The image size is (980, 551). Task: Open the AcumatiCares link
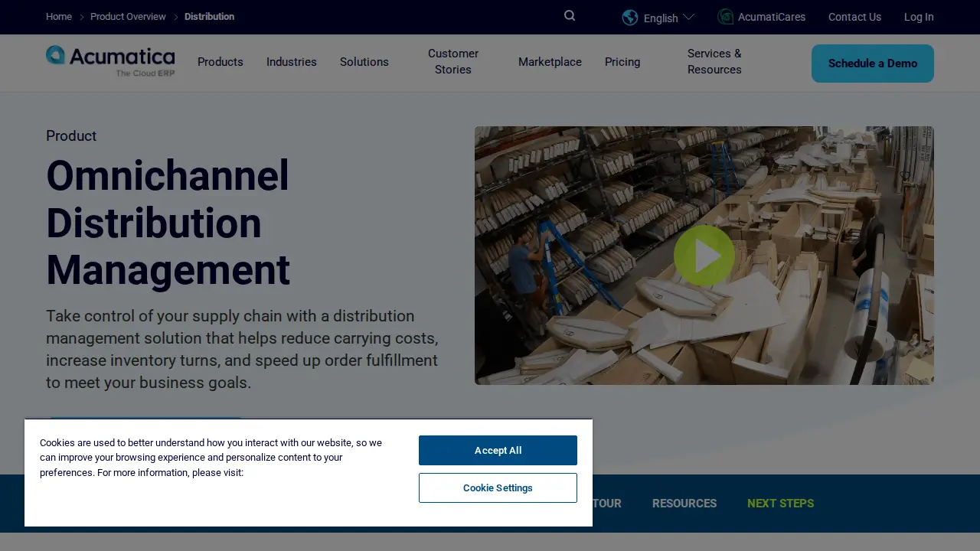pos(772,17)
